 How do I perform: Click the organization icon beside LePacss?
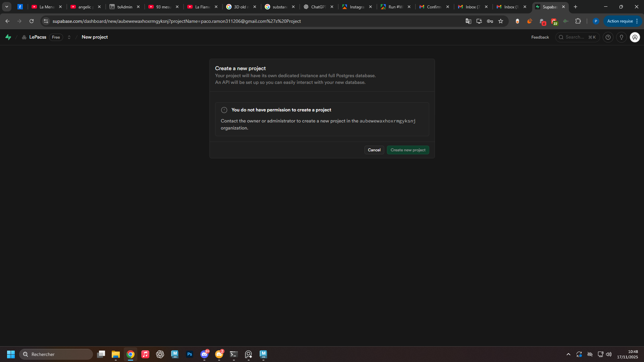(24, 37)
